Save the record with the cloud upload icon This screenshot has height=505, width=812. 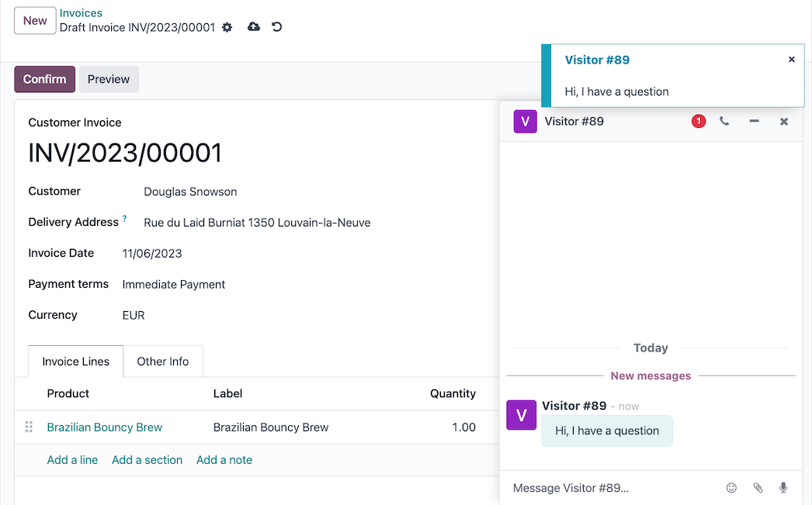[253, 26]
